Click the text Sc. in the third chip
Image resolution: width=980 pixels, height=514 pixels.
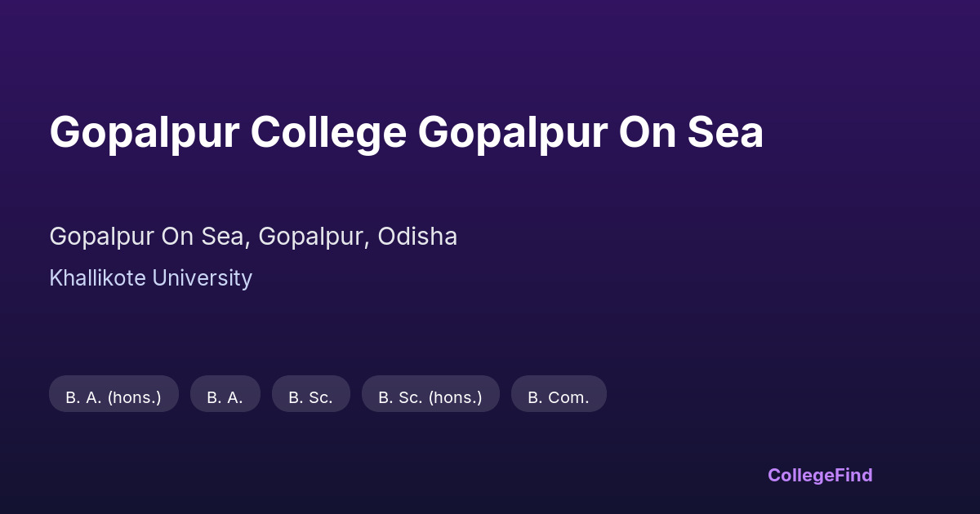click(321, 397)
